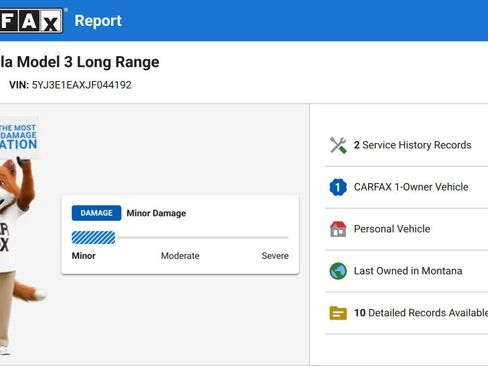This screenshot has height=366, width=488.
Task: Select Last Owned in Montana row
Action: click(x=407, y=271)
